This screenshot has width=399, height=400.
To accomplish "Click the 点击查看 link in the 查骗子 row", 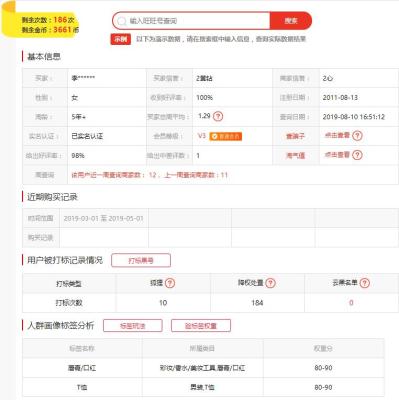I will coord(337,135).
